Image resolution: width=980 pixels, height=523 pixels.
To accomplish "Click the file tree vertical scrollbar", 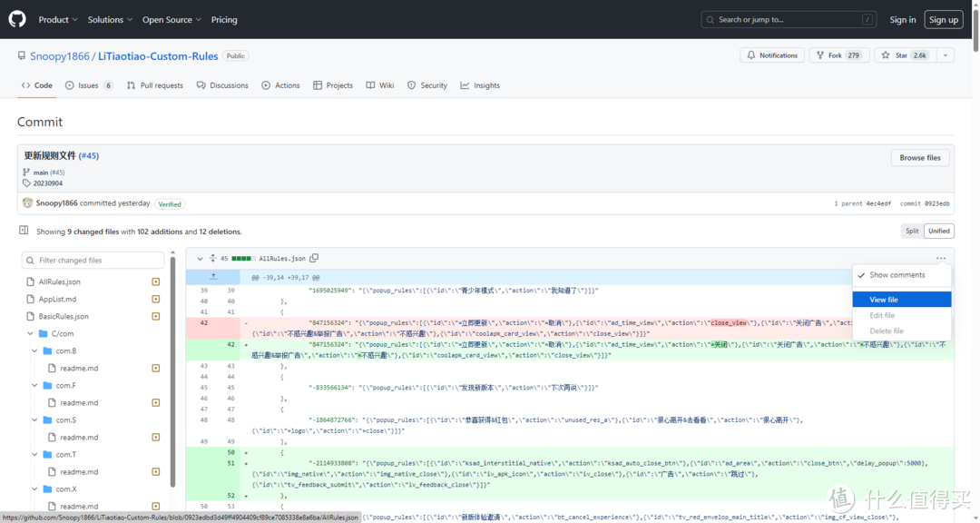I will point(172,370).
